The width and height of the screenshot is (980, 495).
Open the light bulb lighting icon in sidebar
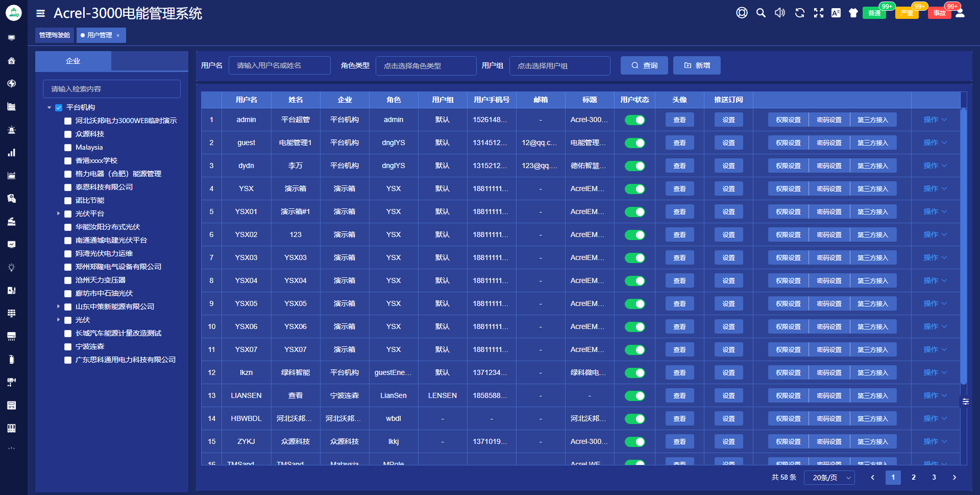pos(12,267)
